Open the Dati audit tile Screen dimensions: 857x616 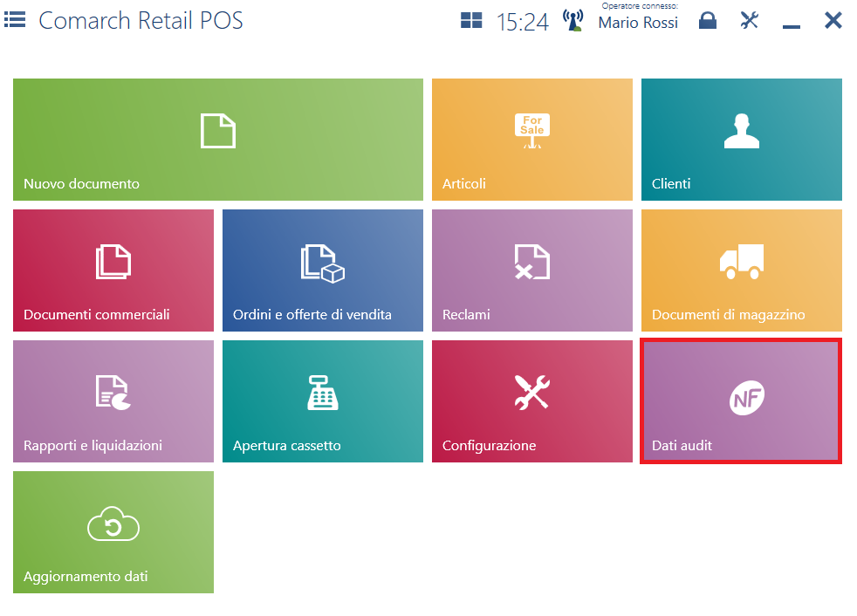[742, 401]
